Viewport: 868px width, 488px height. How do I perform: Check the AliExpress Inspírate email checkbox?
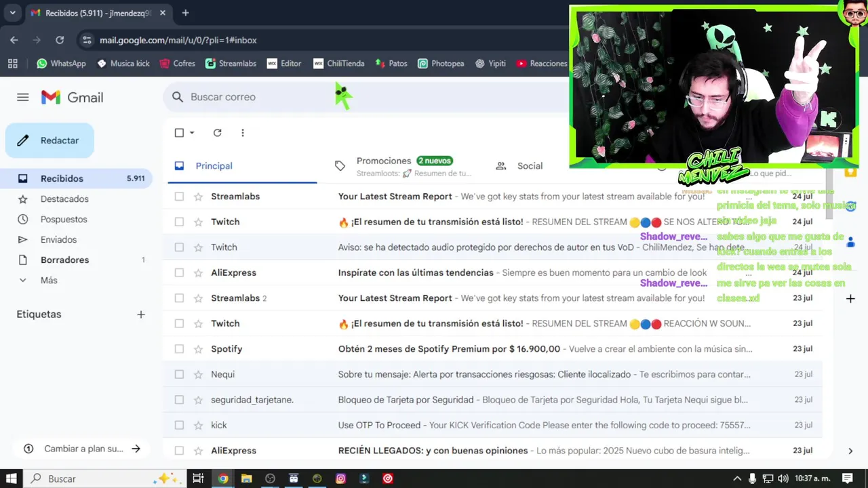[x=179, y=272]
